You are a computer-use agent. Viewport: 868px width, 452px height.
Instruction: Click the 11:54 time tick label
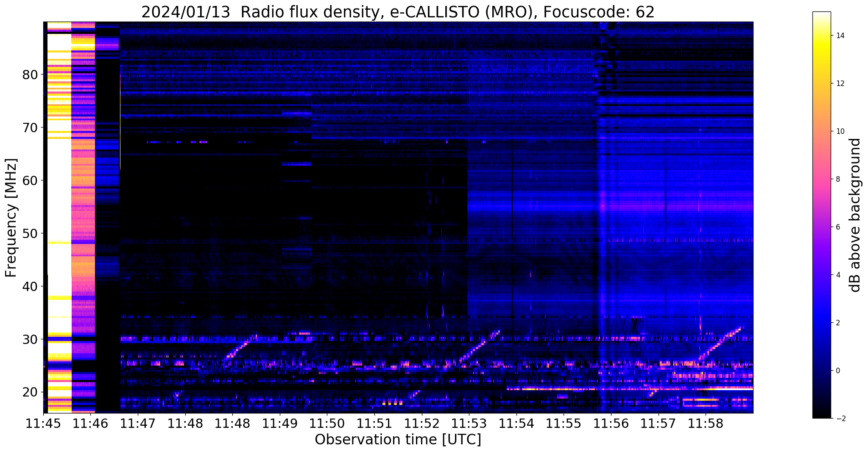[x=516, y=424]
